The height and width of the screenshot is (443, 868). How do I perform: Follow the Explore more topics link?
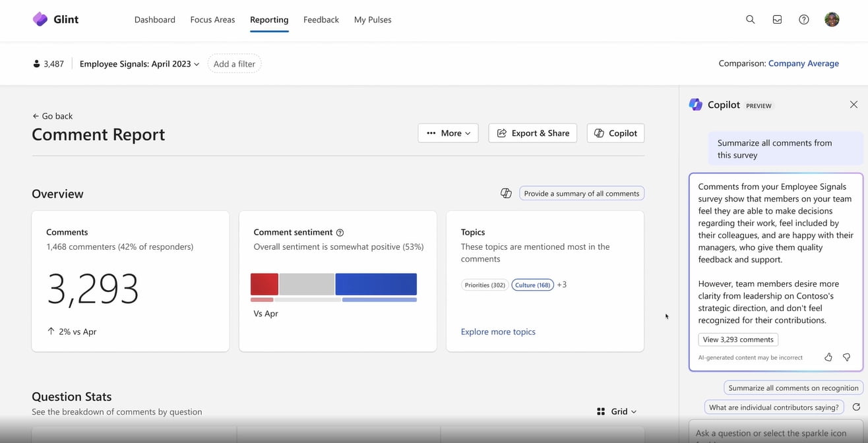click(x=498, y=332)
